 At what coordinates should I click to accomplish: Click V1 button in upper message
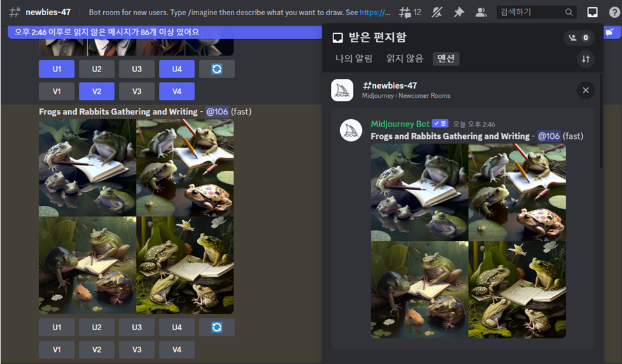pyautogui.click(x=57, y=91)
